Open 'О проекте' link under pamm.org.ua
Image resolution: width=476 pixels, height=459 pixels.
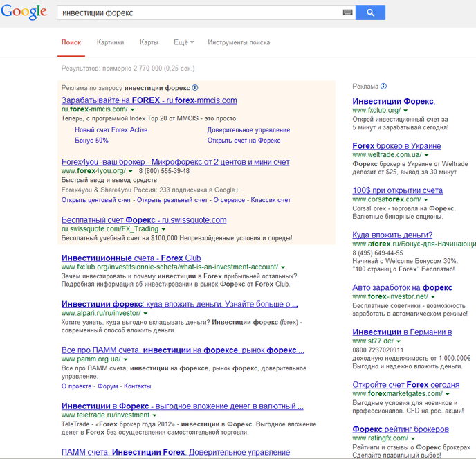point(76,386)
